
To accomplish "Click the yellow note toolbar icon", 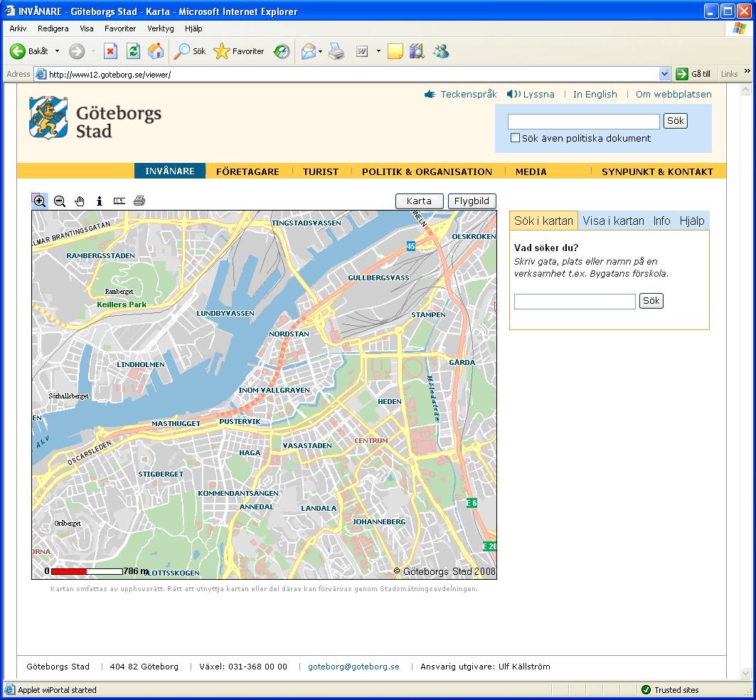I will [395, 51].
